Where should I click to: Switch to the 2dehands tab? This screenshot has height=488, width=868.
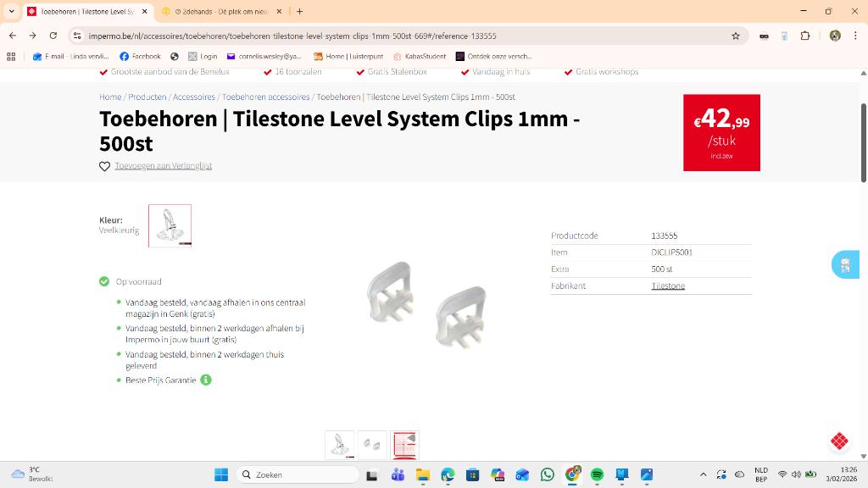[x=221, y=11]
